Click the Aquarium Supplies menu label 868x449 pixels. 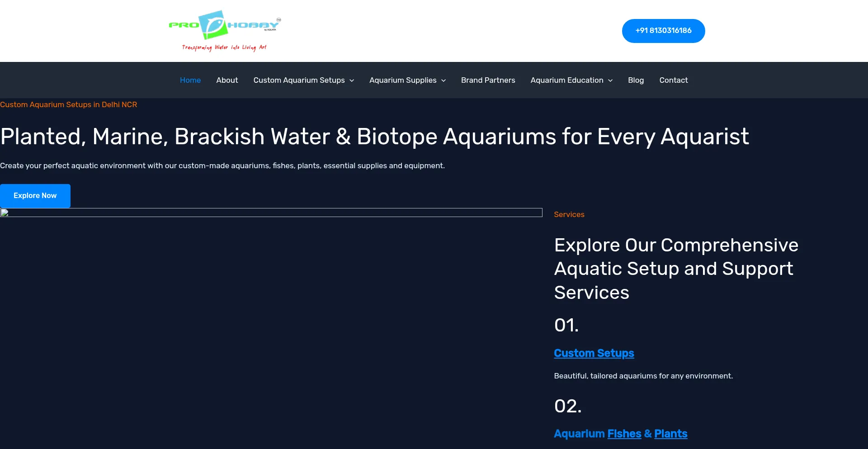click(403, 80)
